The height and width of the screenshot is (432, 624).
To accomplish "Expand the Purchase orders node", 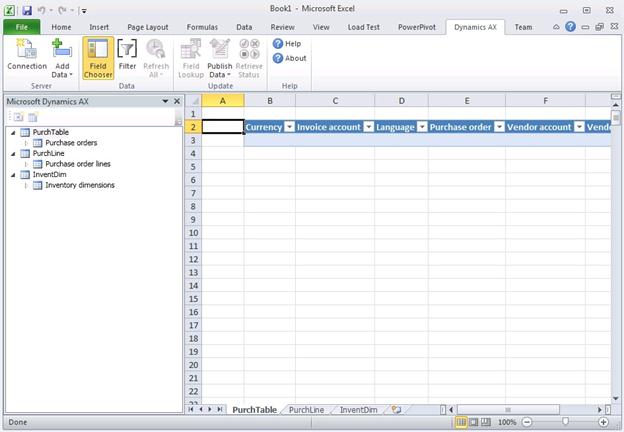I will 26,143.
